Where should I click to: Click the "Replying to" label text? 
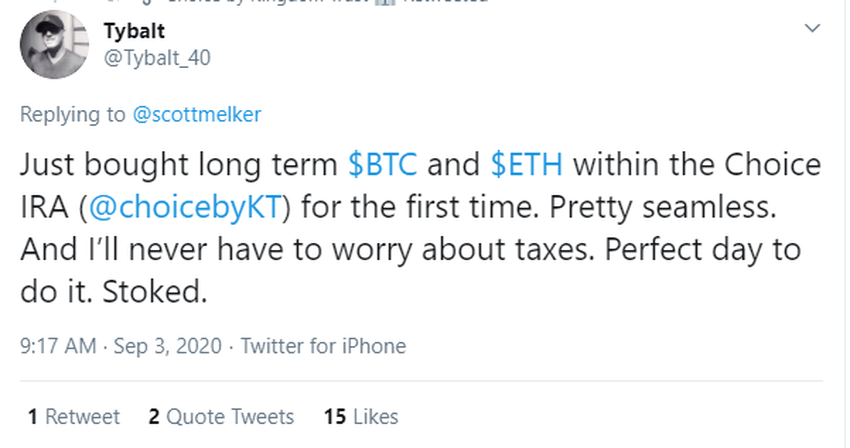click(73, 114)
